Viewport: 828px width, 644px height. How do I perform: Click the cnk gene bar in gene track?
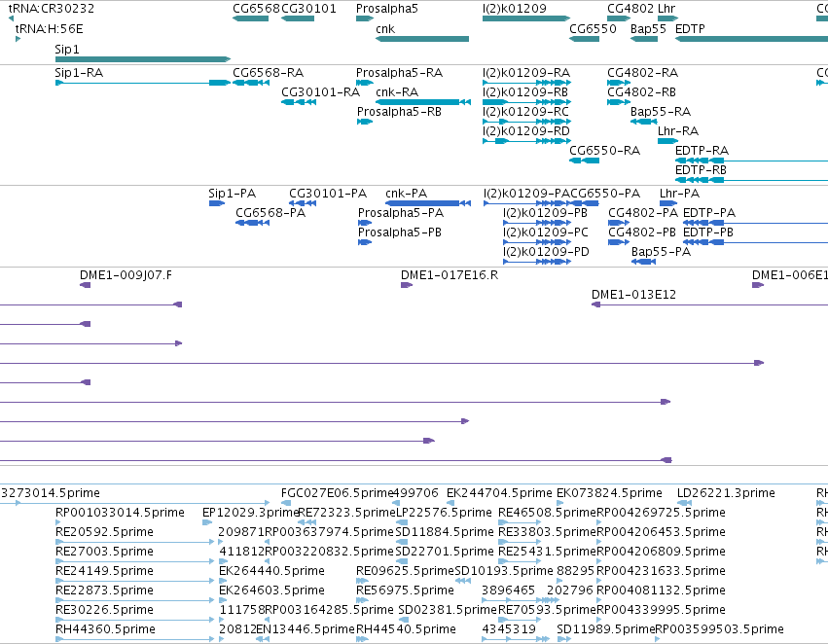(x=422, y=39)
